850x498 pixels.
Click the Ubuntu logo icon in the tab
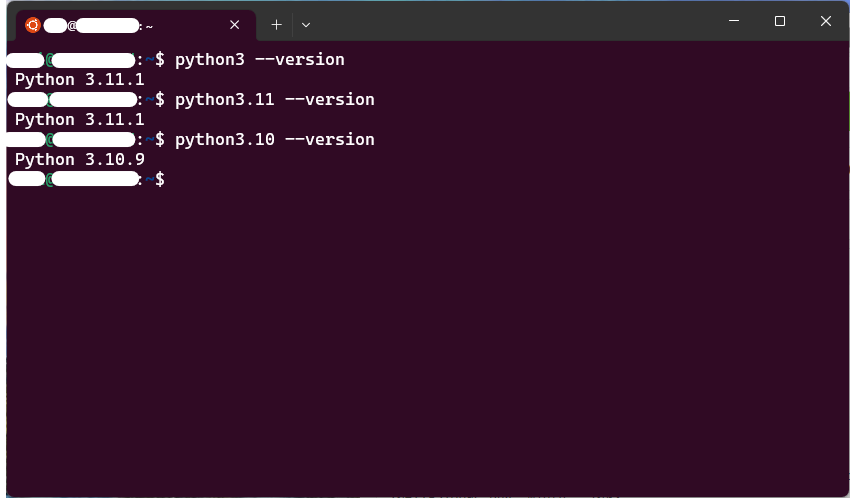33,25
